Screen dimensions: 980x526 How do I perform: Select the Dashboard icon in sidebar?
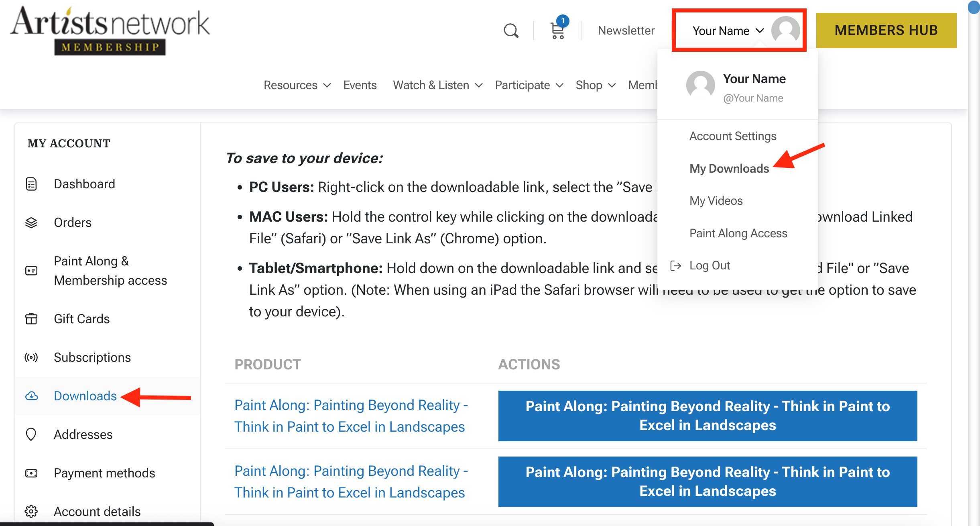32,183
